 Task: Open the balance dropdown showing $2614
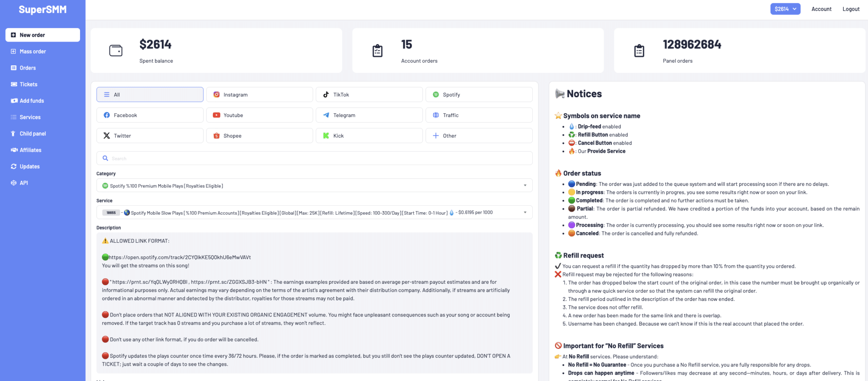point(785,9)
